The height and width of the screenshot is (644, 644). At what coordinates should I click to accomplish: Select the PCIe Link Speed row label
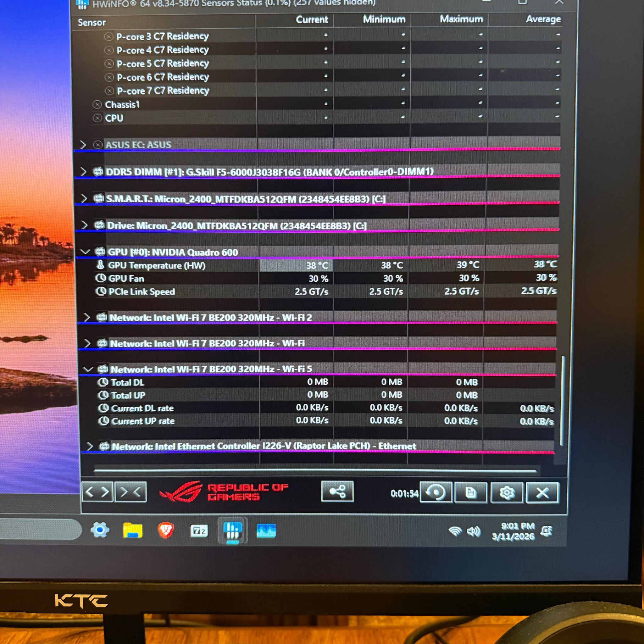click(142, 292)
